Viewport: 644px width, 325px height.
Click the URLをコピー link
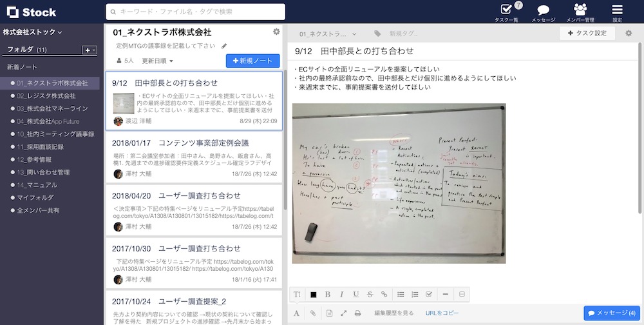[x=442, y=313]
